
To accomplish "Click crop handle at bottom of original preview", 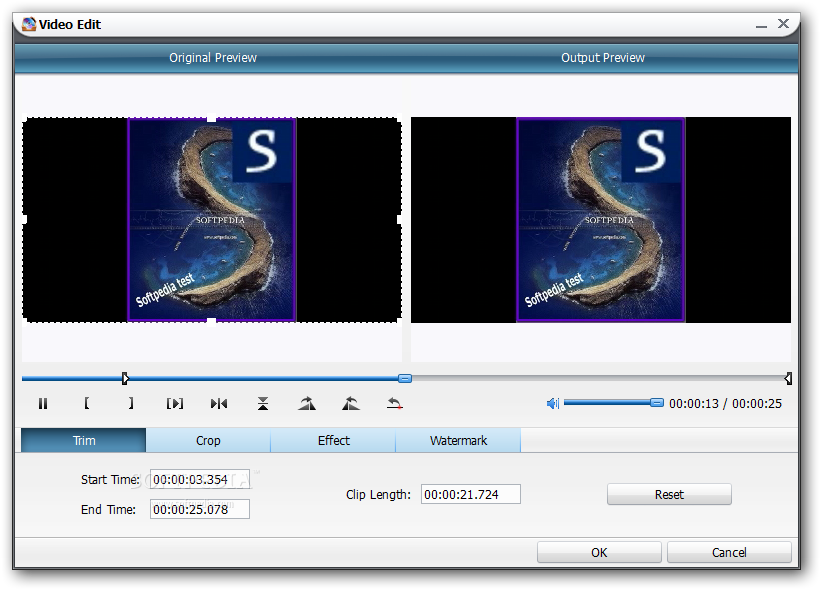I will (212, 320).
